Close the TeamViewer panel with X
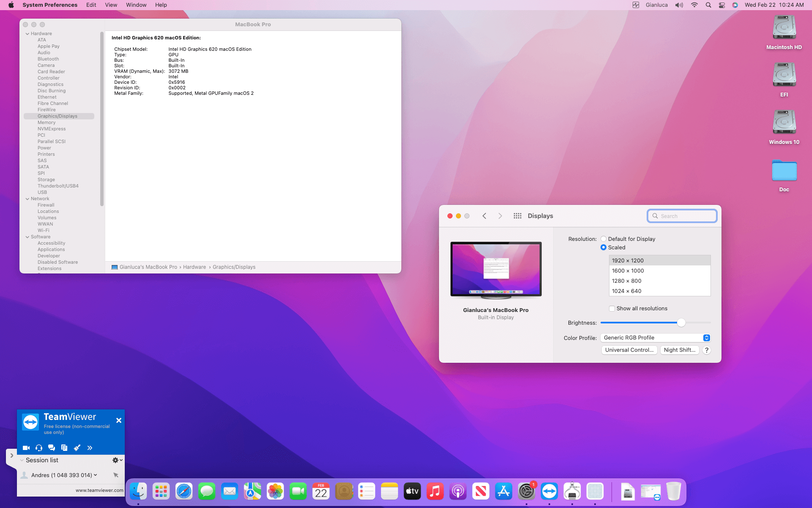The height and width of the screenshot is (508, 812). [x=119, y=420]
